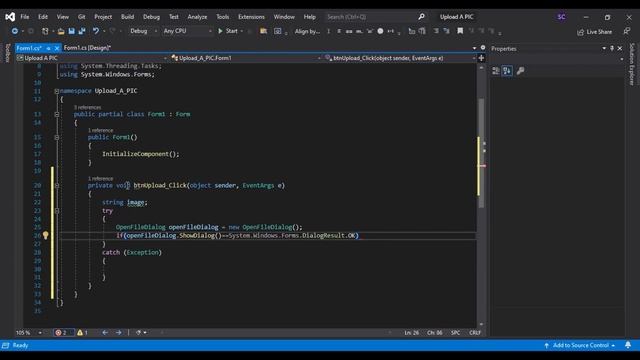Click the uncomment lines toolbar icon
The image size is (640, 360).
(446, 31)
